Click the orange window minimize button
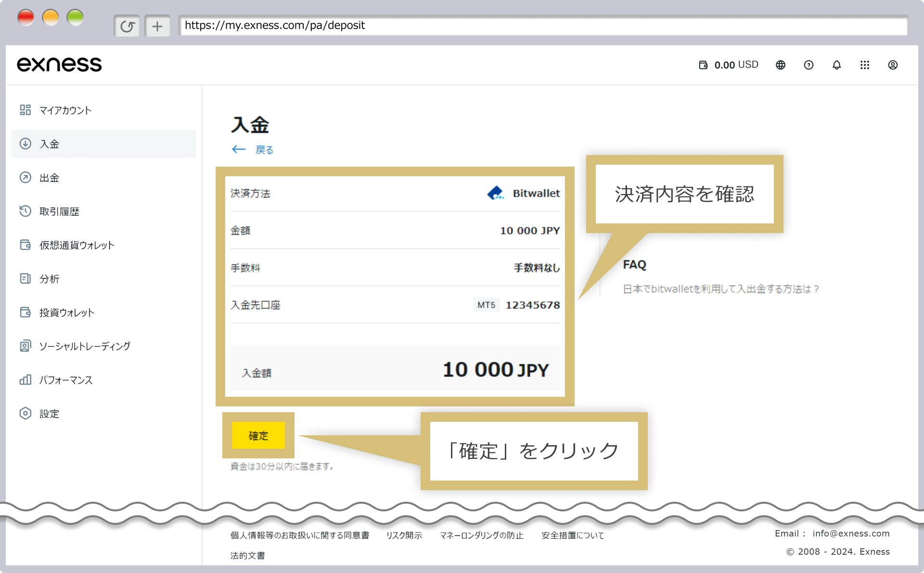 [51, 17]
